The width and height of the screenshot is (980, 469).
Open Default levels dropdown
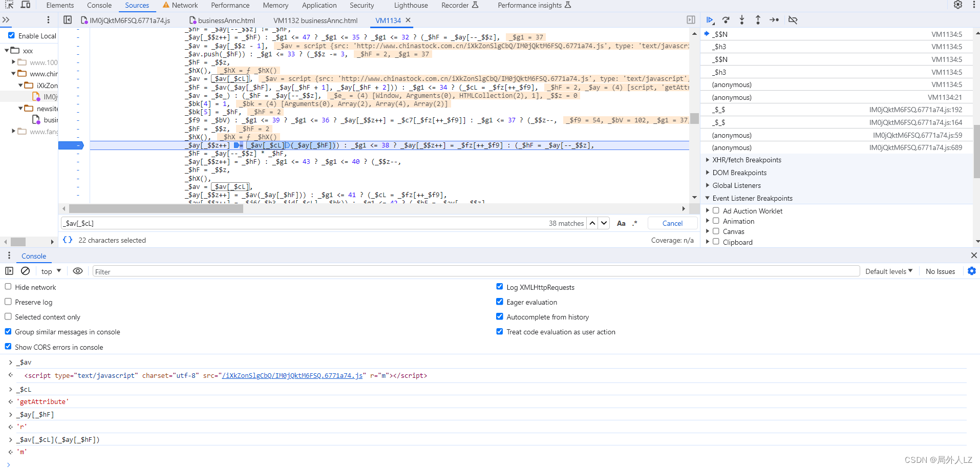coord(889,271)
